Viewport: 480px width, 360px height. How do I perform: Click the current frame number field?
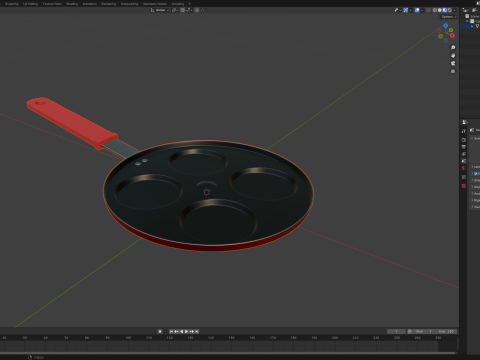(x=396, y=331)
